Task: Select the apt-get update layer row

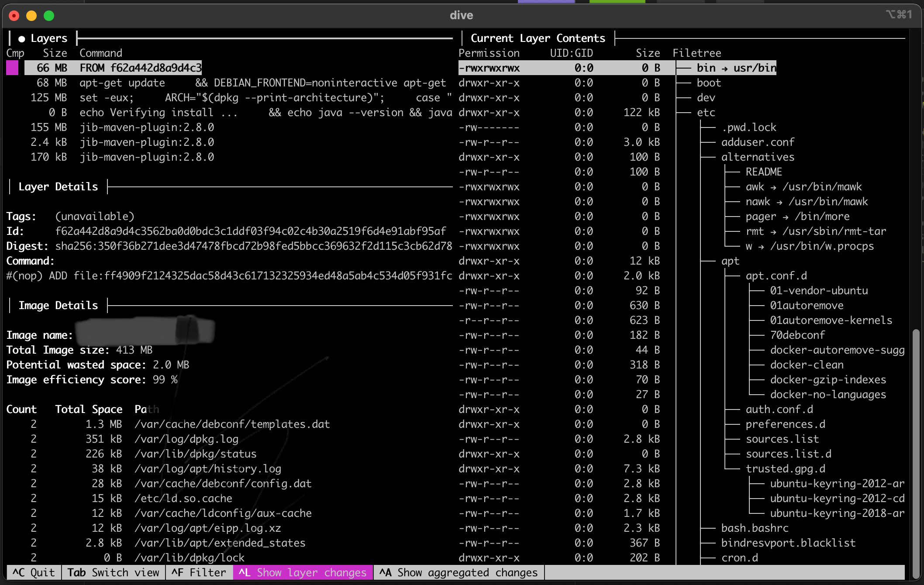Action: (x=122, y=83)
